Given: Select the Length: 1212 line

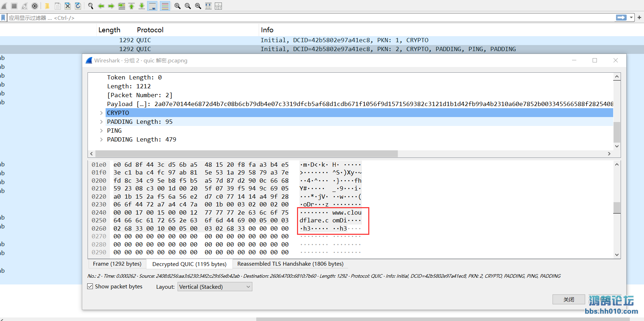Looking at the screenshot, I should (x=129, y=86).
